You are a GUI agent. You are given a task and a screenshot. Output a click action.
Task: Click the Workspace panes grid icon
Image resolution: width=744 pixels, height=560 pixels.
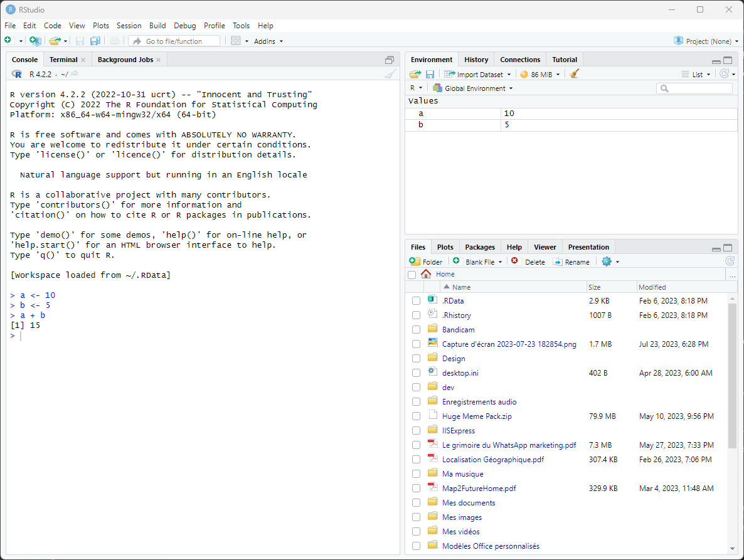236,41
